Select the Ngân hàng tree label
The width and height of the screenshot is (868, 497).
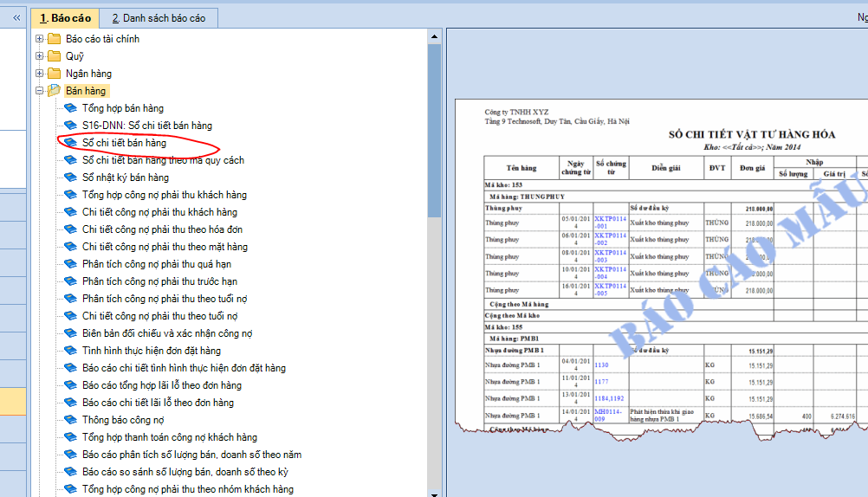88,74
